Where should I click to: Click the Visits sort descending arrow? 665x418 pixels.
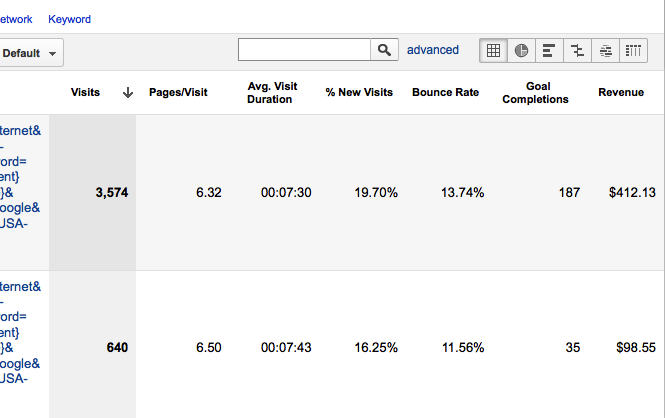[128, 92]
